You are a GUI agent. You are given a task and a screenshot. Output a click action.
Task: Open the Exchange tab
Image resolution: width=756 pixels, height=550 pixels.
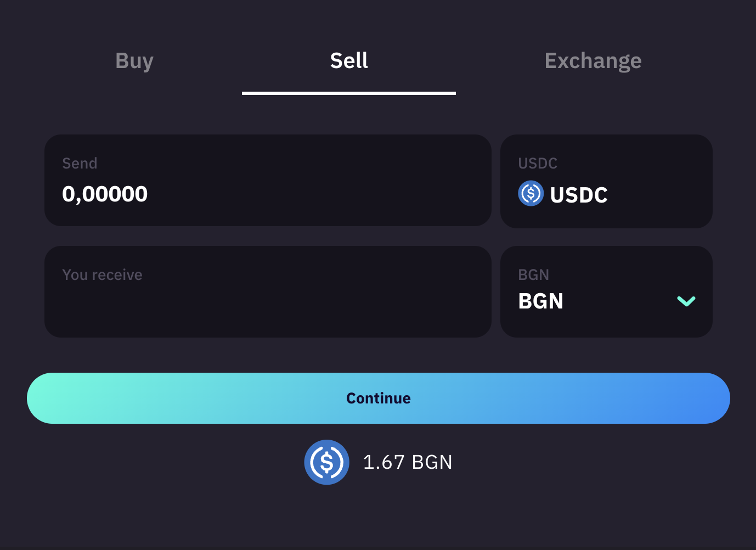pos(593,61)
